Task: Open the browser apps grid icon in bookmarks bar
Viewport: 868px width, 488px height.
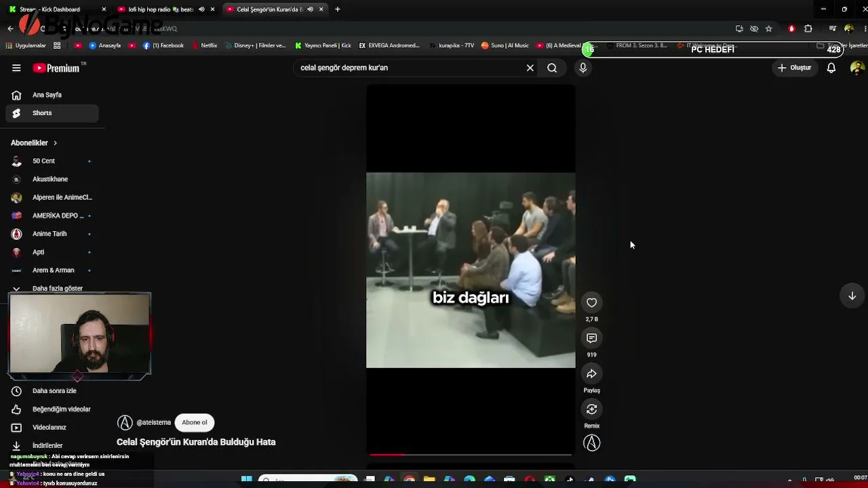Action: 57,45
